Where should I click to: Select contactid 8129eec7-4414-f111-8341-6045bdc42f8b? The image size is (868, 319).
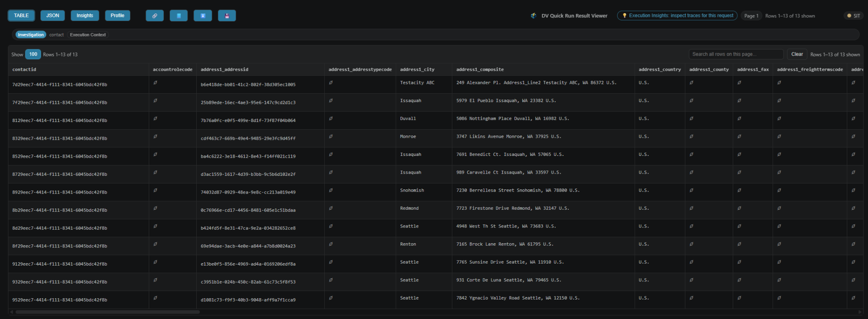pos(60,120)
